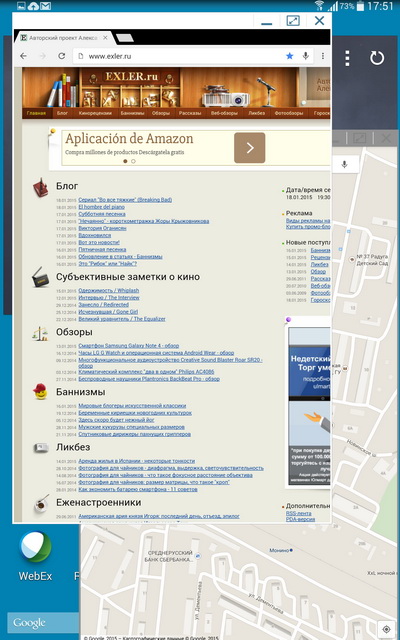Open Chrome's three-dot menu

pos(323,56)
